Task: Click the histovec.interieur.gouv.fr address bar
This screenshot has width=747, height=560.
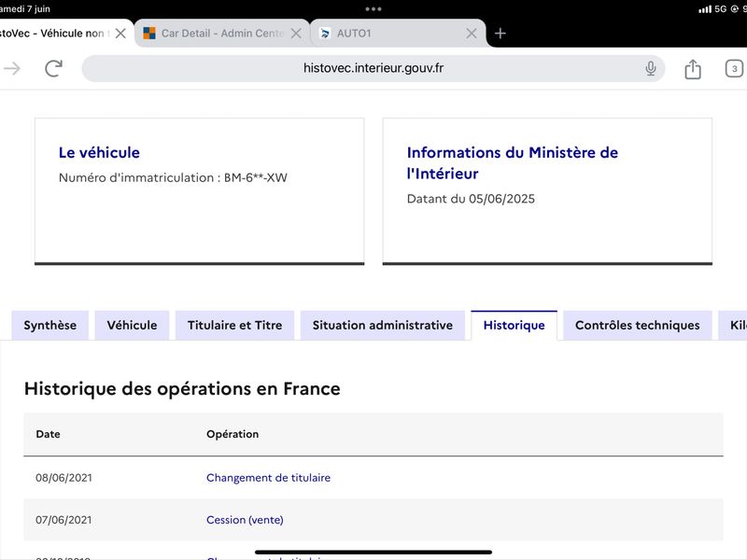Action: 373,68
